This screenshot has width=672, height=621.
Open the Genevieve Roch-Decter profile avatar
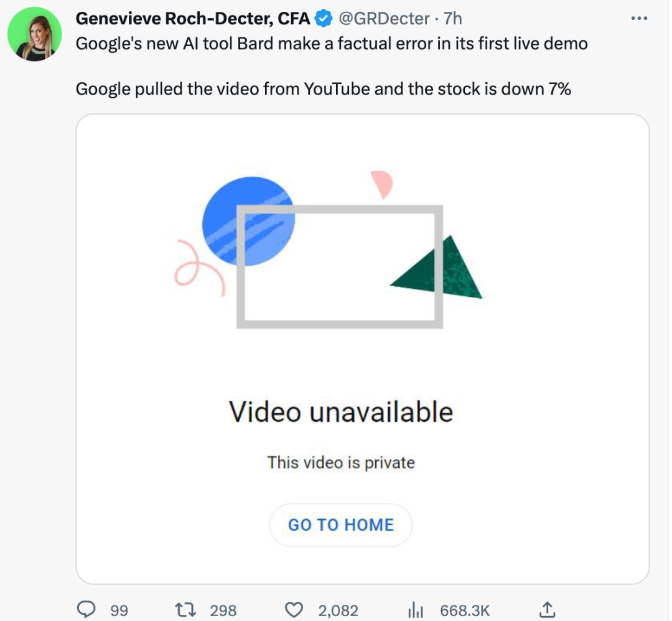point(34,34)
